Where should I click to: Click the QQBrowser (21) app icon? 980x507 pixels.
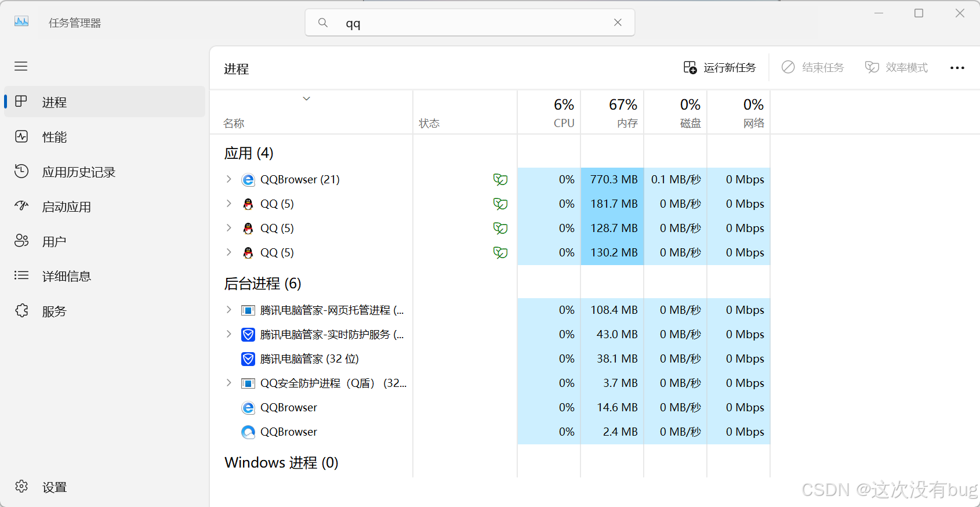tap(248, 180)
